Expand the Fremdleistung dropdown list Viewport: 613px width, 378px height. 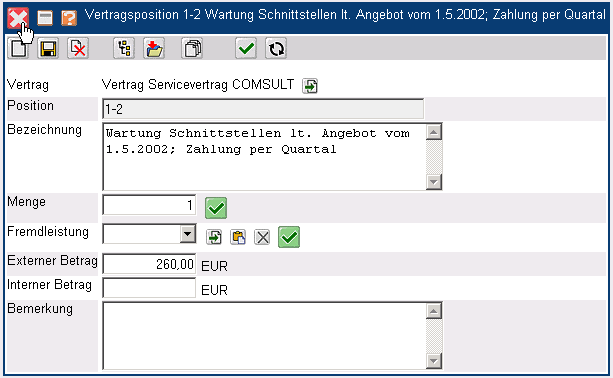coord(188,234)
